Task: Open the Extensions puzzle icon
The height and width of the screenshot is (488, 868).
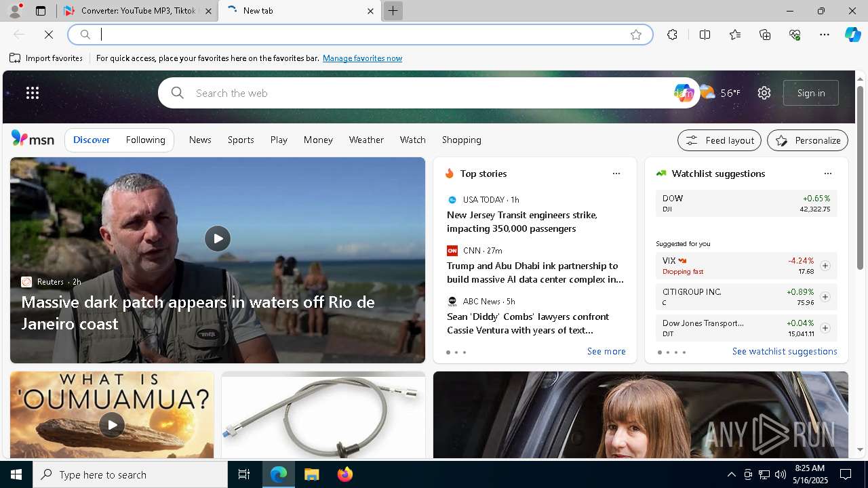Action: tap(672, 35)
